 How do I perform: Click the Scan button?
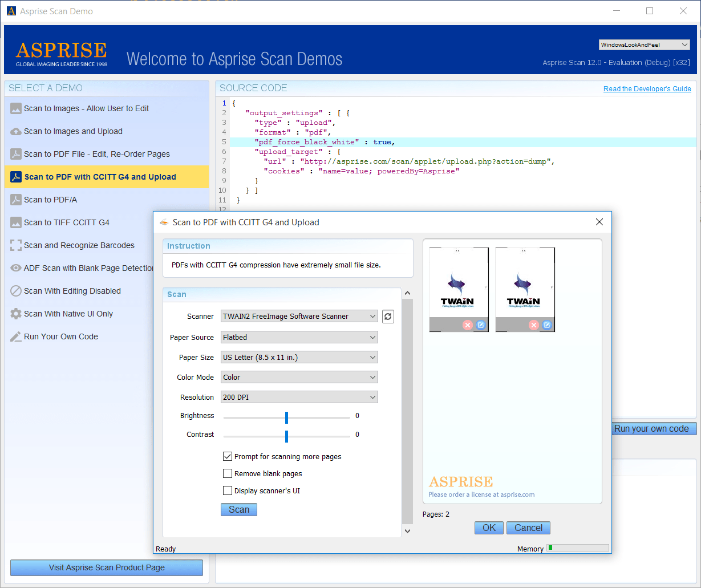[239, 509]
